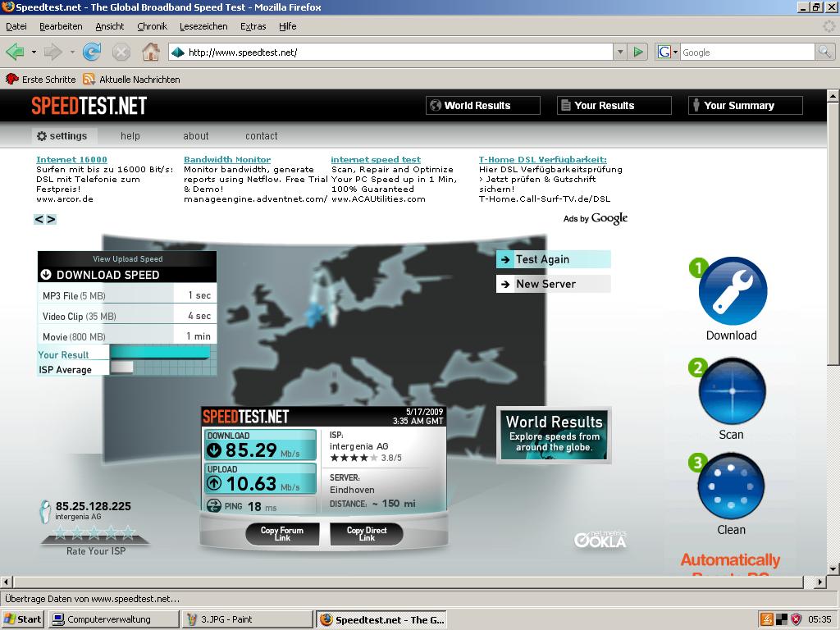The image size is (840, 630).
Task: Switch to 3.JPG - Paint taskbar window
Action: click(x=247, y=620)
